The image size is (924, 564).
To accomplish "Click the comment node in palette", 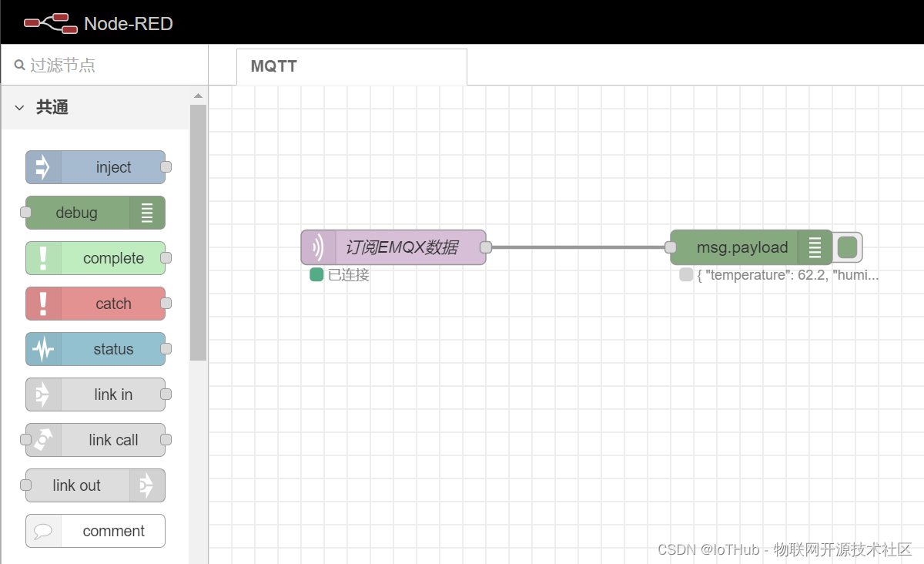I will [x=95, y=531].
